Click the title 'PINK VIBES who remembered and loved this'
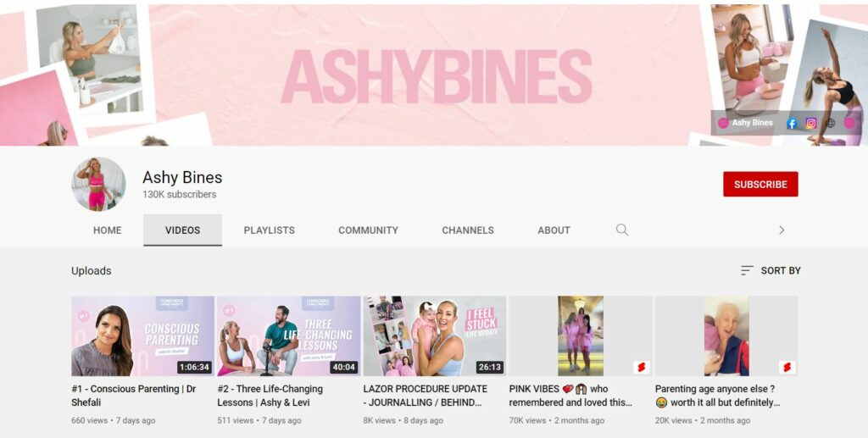Viewport: 868px width, 438px height. (x=570, y=396)
